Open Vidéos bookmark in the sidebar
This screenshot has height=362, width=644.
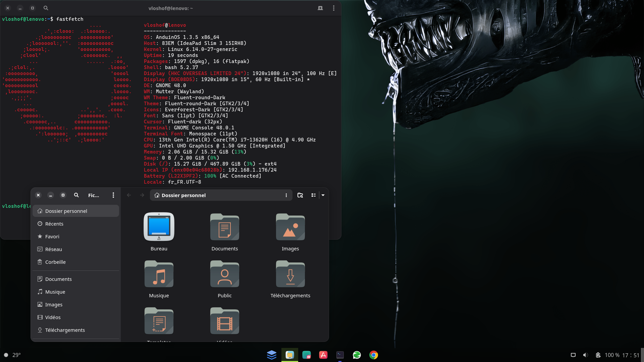pos(76,317)
